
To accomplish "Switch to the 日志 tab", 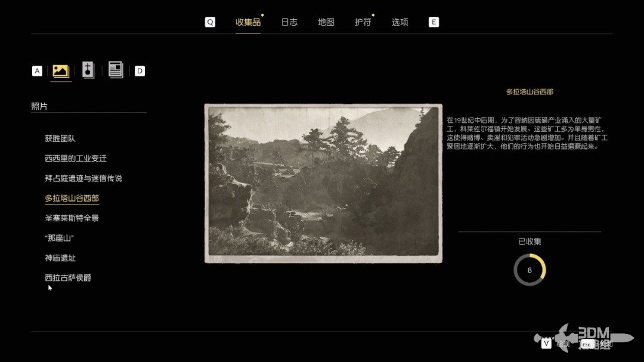I will tap(289, 22).
